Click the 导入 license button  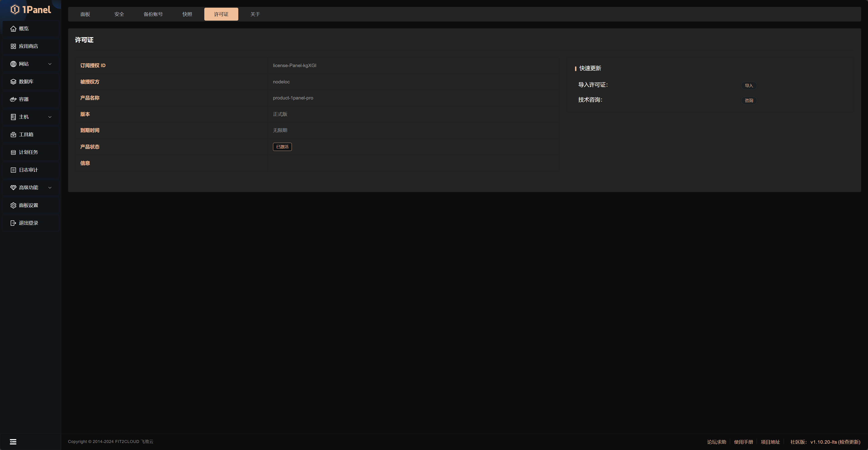749,86
